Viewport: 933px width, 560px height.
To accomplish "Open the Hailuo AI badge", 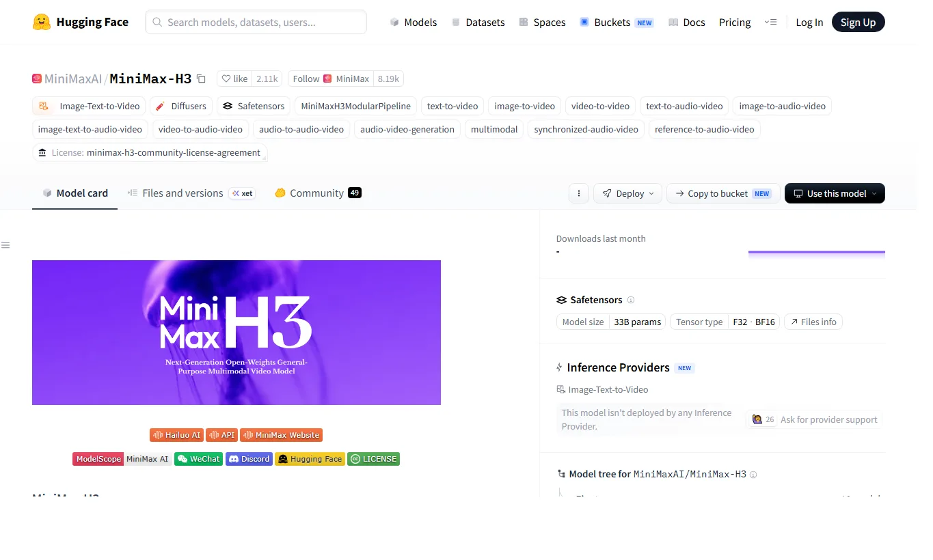I will [x=176, y=435].
